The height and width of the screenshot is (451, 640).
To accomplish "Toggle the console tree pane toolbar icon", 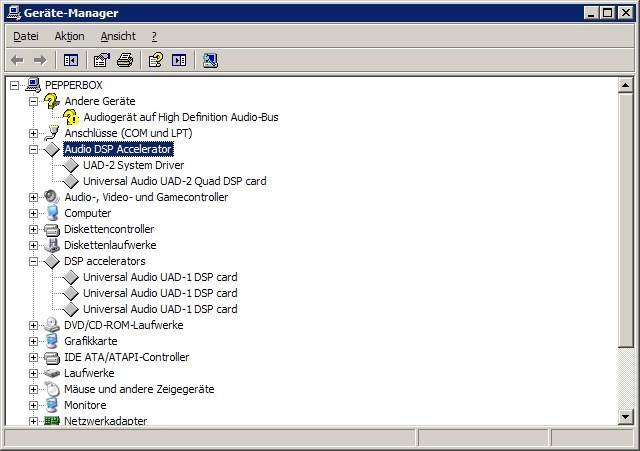I will pos(71,60).
